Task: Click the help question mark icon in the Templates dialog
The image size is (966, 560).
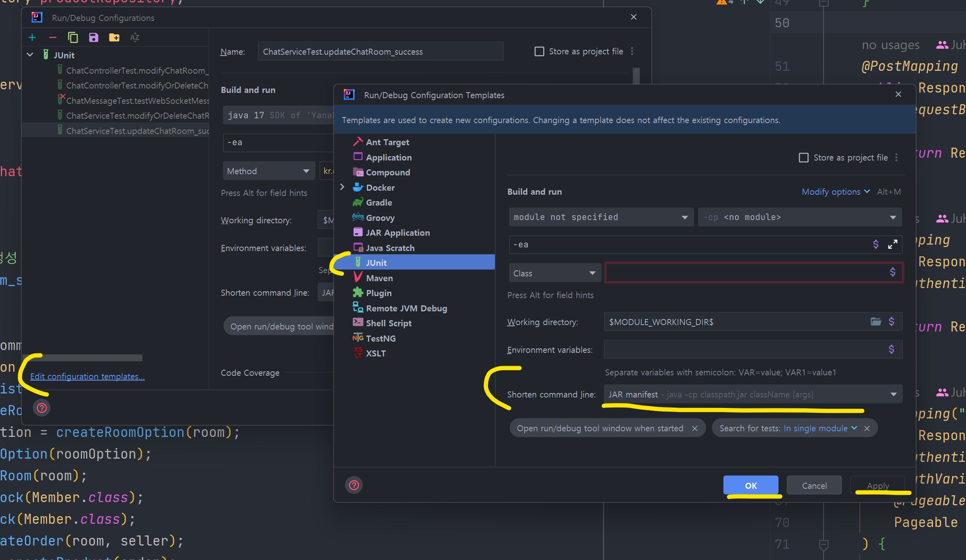Action: tap(354, 485)
